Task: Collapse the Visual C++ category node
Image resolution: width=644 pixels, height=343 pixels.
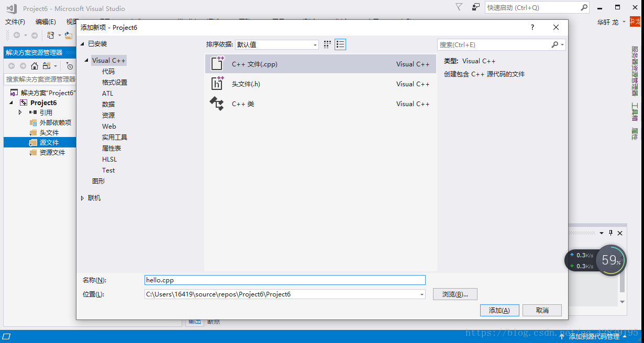Action: point(86,61)
